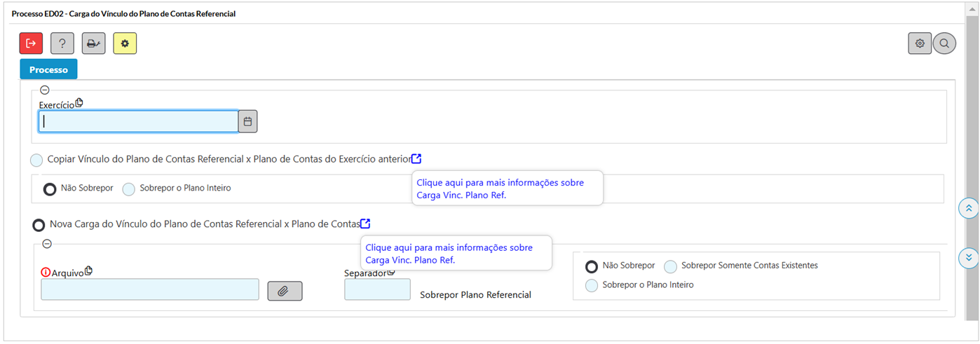Image resolution: width=980 pixels, height=344 pixels.
Task: Open calendar picker next to Exercício field
Action: tap(247, 121)
